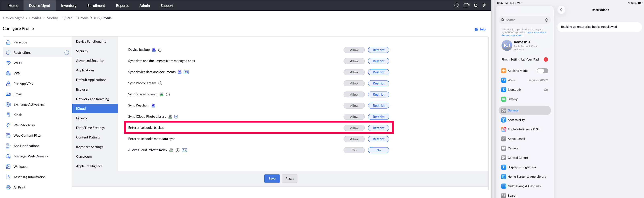Viewport: 644px width, 198px height.
Task: Click the Email envelope icon in sidebar
Action: click(x=8, y=94)
